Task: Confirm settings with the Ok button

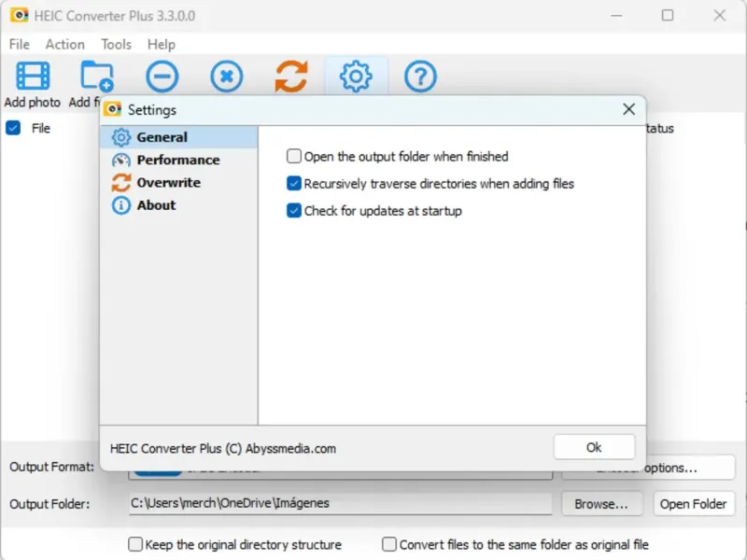Action: tap(594, 447)
